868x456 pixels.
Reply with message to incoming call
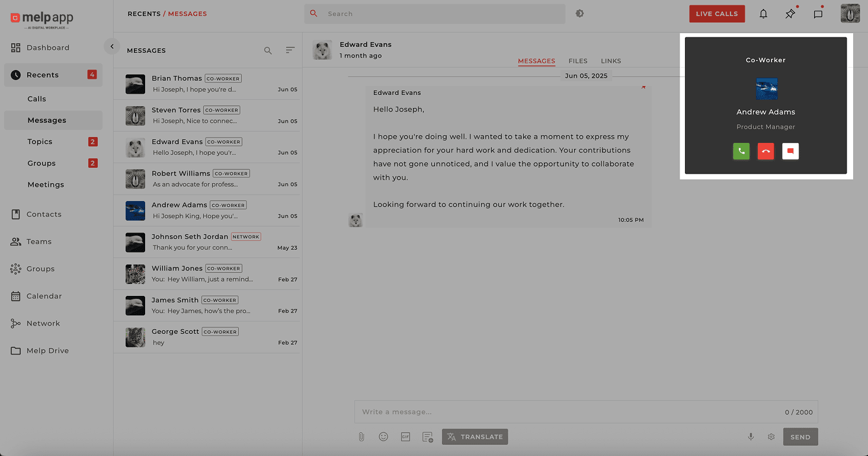click(790, 151)
